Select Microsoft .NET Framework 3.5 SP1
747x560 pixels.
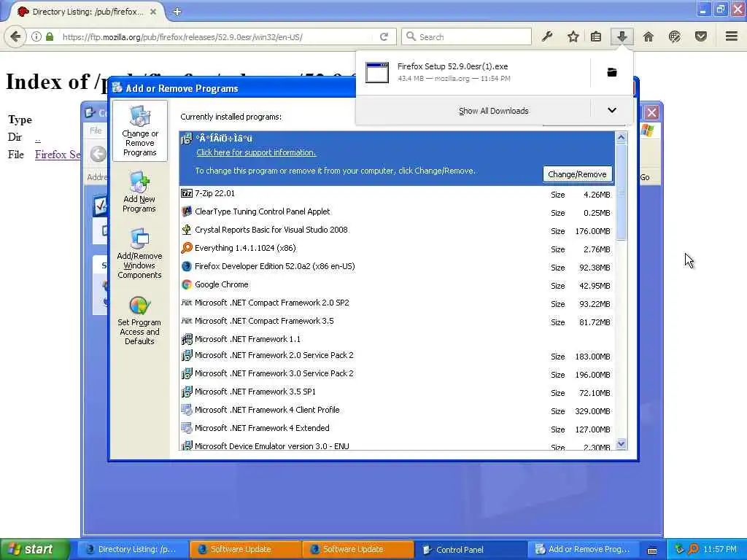click(x=397, y=392)
